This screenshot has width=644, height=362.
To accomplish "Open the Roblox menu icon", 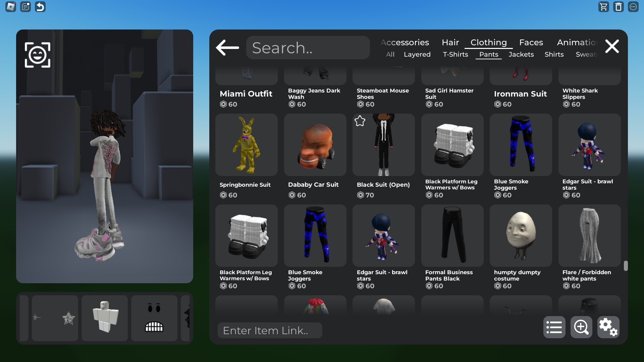I will coord(11,7).
